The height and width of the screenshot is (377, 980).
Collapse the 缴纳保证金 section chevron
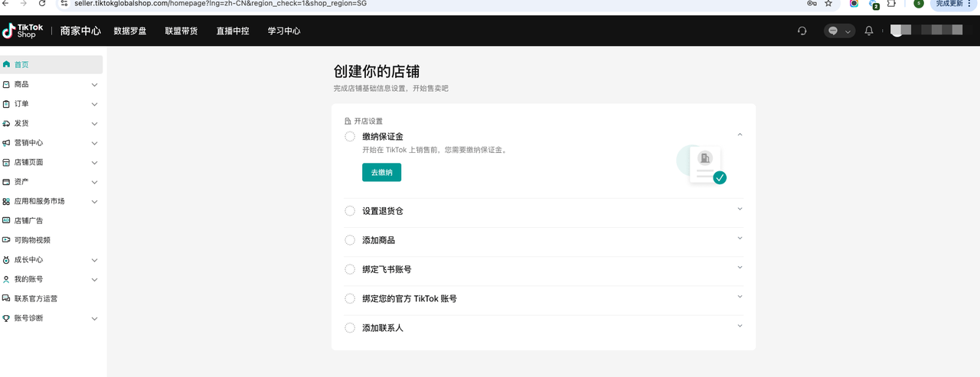740,135
